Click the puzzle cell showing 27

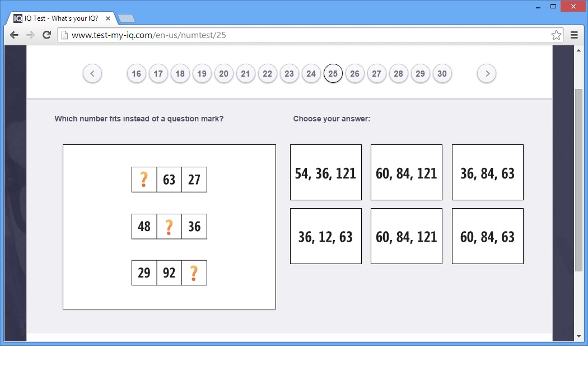click(x=194, y=180)
